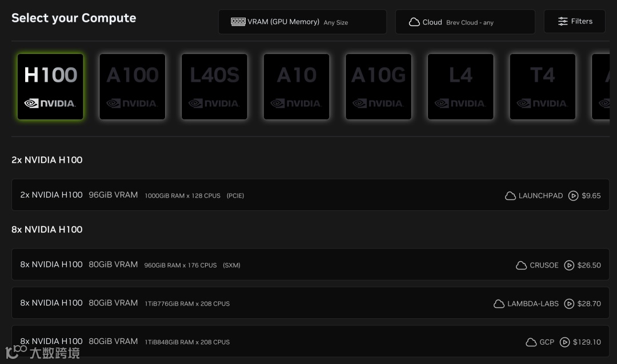Click the sliders icon in Filters
This screenshot has height=364, width=617.
tap(563, 21)
